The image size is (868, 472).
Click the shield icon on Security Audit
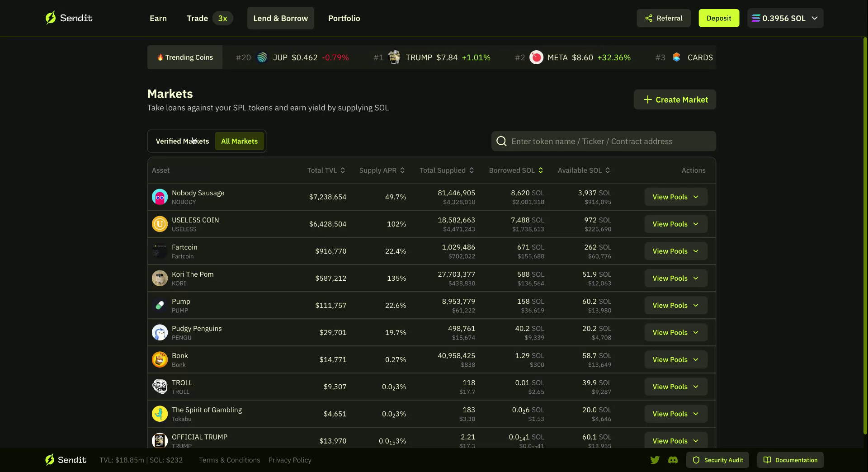(697, 460)
